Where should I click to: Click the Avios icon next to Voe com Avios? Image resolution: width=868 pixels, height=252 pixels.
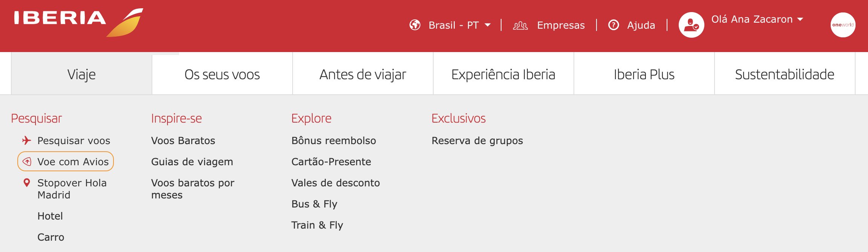tap(27, 161)
